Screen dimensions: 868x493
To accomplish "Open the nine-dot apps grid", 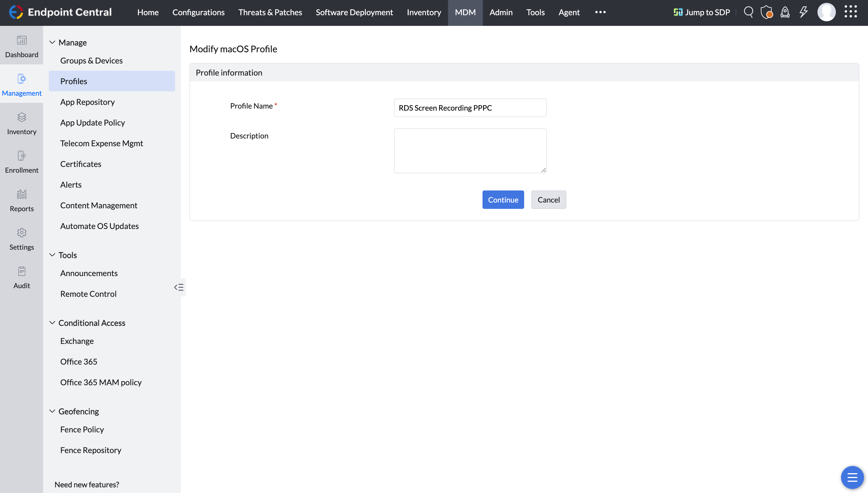I will tap(851, 12).
